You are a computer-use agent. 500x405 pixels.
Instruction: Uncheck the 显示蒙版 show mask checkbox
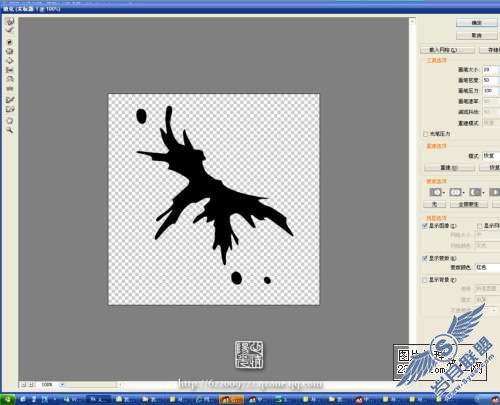(425, 258)
